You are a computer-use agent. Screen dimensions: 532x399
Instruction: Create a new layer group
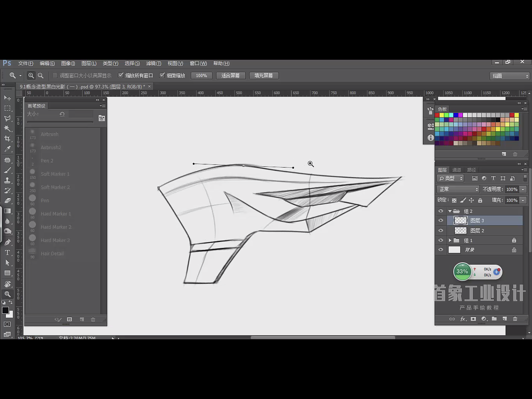click(494, 319)
